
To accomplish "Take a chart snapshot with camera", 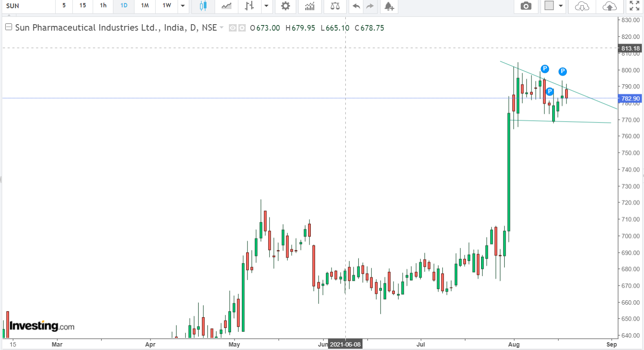I will pos(525,6).
